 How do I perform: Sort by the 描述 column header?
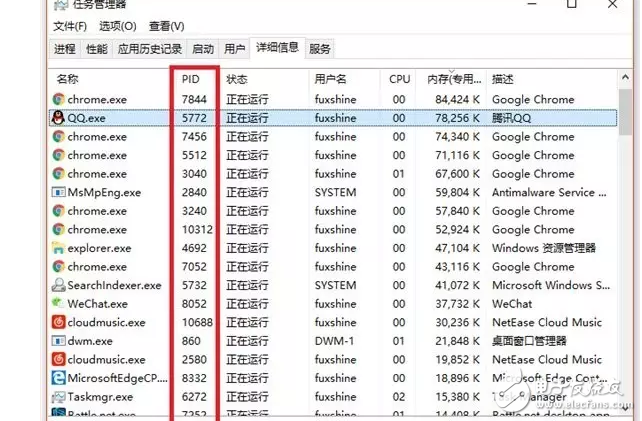[x=502, y=79]
